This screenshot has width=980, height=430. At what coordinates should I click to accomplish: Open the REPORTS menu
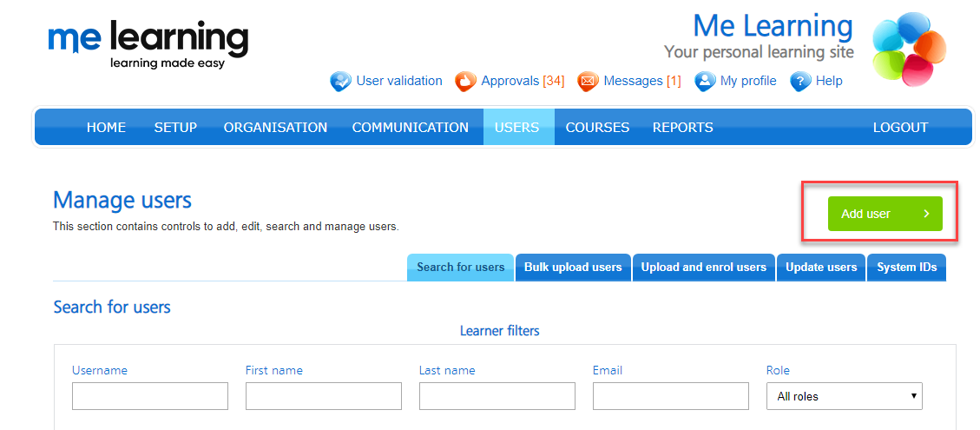(x=682, y=127)
